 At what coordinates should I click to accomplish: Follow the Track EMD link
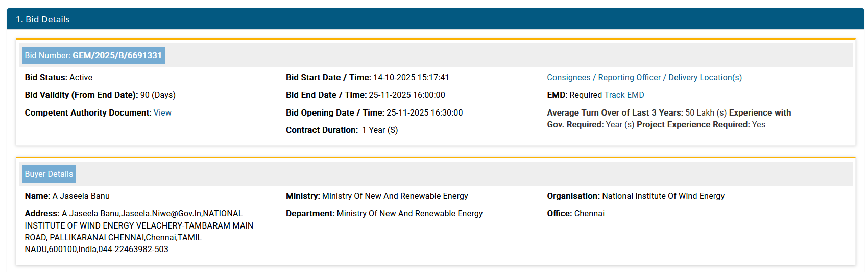pyautogui.click(x=624, y=95)
